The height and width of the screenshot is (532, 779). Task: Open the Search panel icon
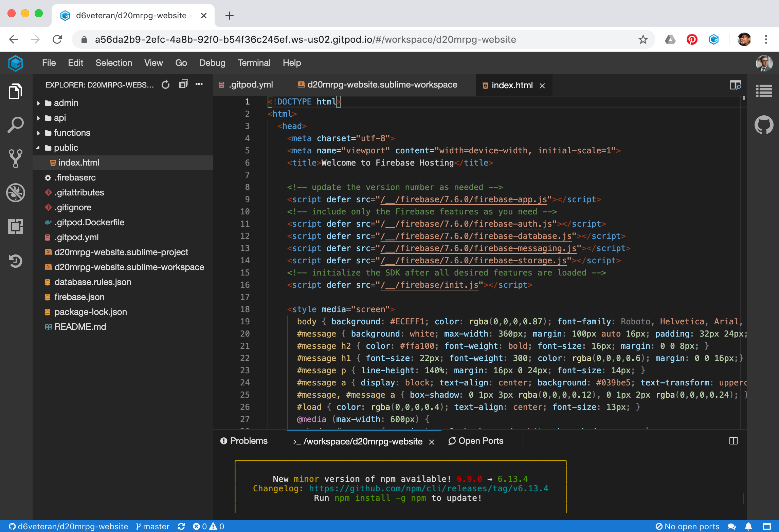[16, 125]
